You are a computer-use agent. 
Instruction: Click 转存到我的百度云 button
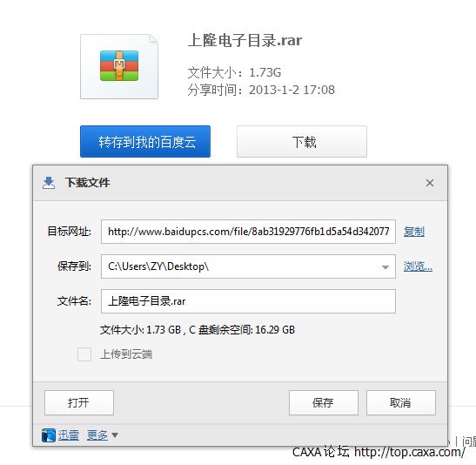145,142
